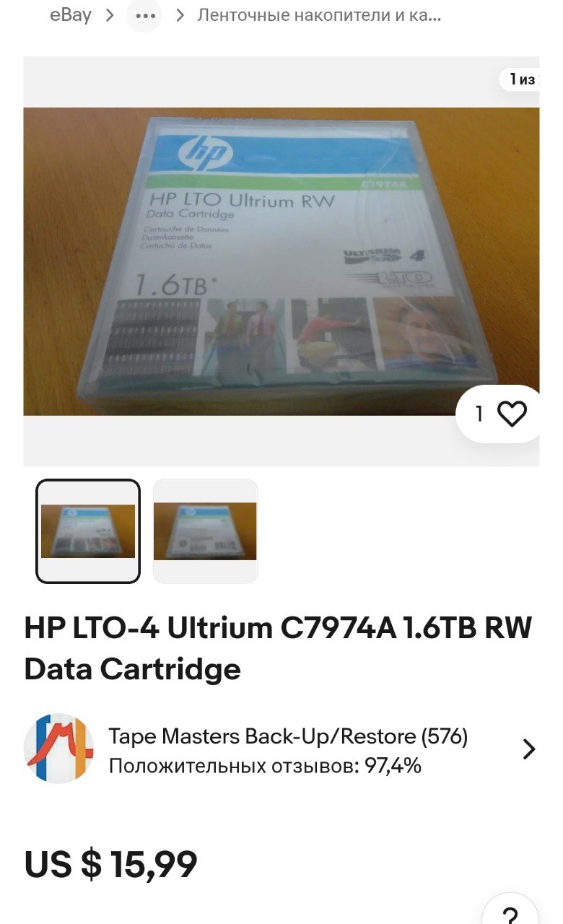Tap the US $15,99 price
The width and height of the screenshot is (563, 924).
point(111,864)
